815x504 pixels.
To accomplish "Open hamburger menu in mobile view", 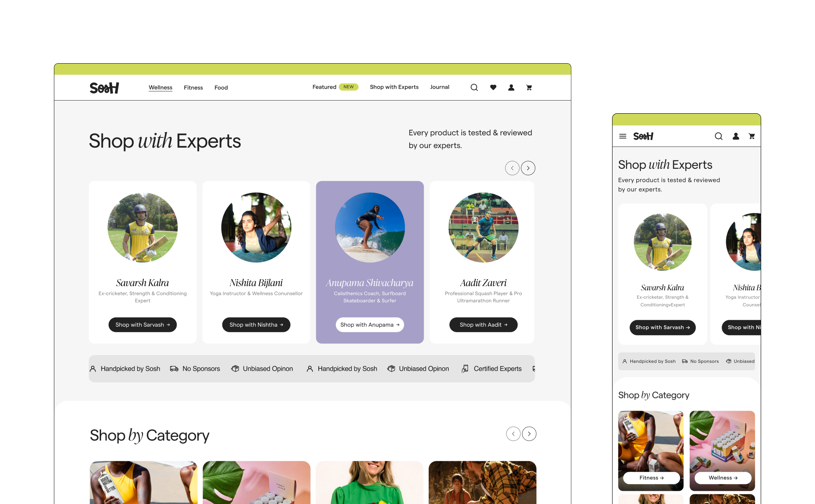I will click(x=623, y=136).
